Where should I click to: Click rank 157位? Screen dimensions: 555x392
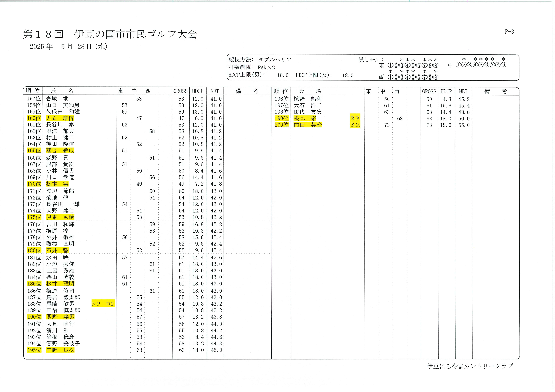pos(34,99)
